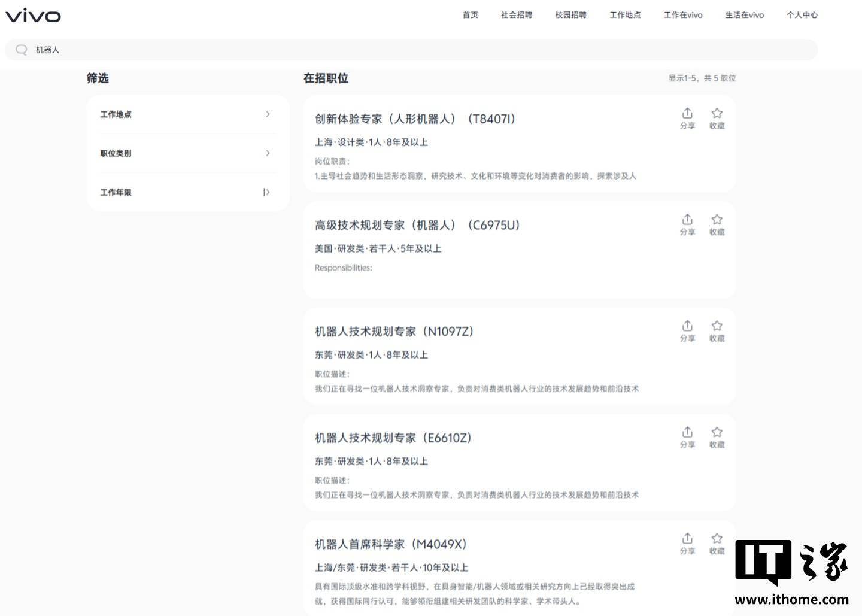
Task: Click description starting 具有国际顶级水准
Action: coord(474,594)
